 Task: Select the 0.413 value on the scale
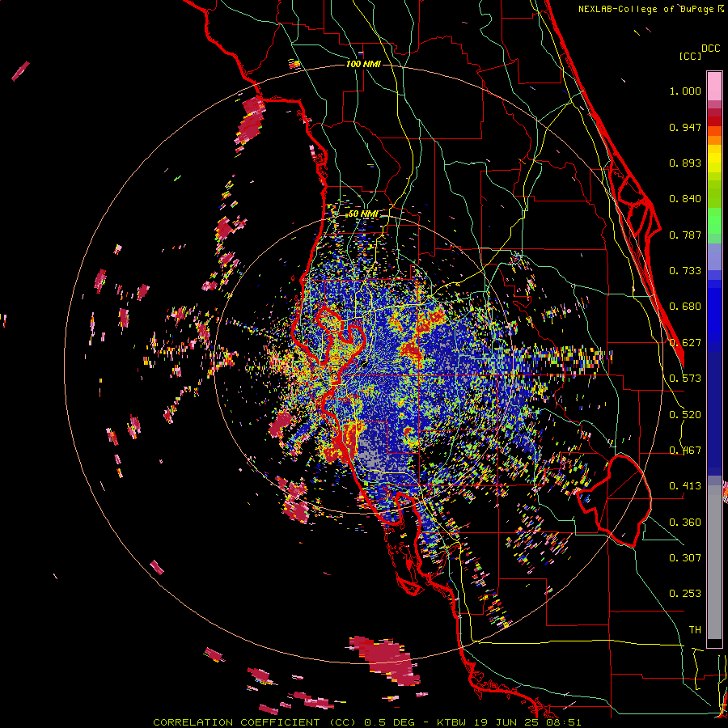coord(685,486)
